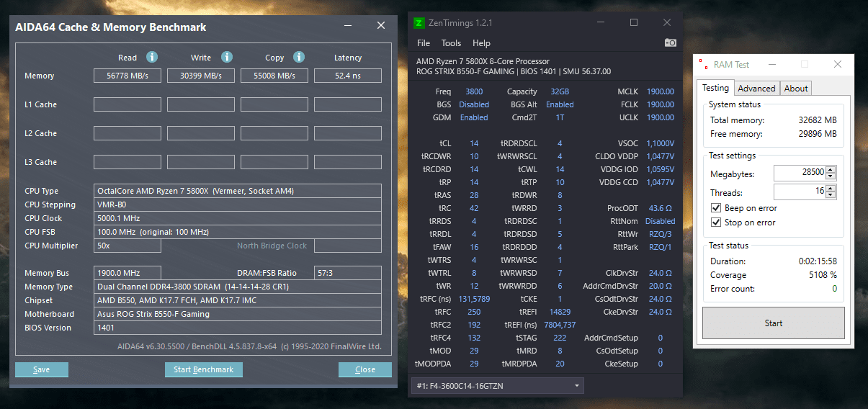Click the tREFI value 14829
Viewport: 868px width, 409px height.
(x=560, y=312)
